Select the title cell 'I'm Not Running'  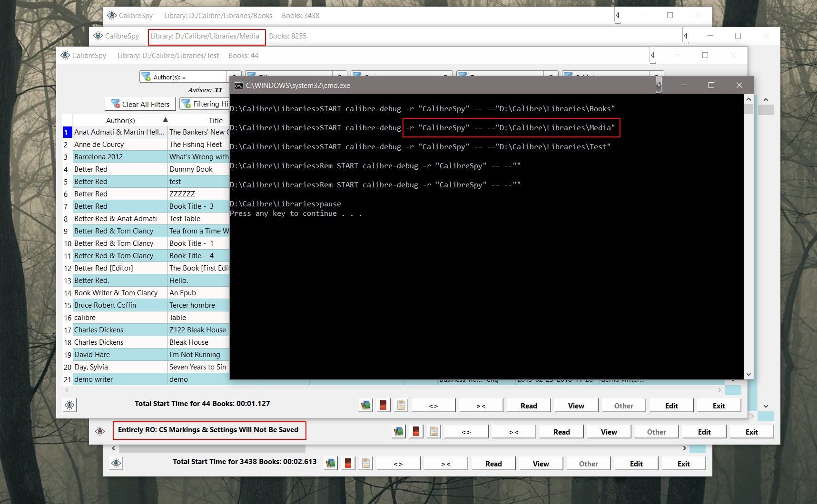coord(199,355)
